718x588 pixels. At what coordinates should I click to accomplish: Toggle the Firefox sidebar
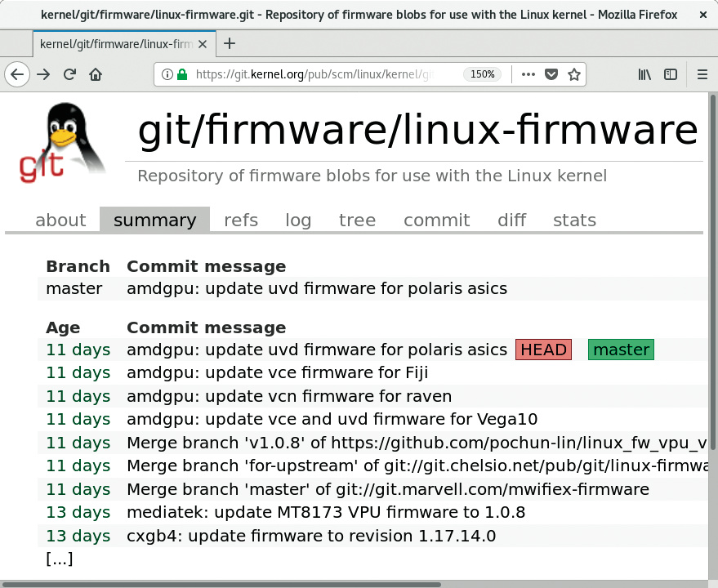[671, 74]
